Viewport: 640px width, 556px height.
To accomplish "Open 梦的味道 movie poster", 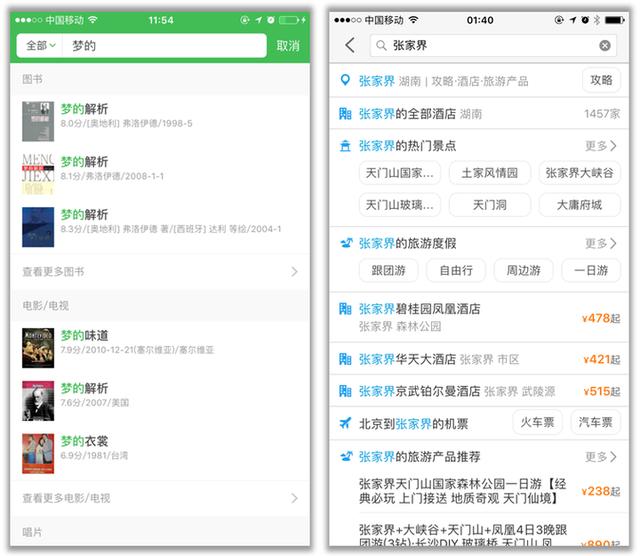I will coord(38,348).
